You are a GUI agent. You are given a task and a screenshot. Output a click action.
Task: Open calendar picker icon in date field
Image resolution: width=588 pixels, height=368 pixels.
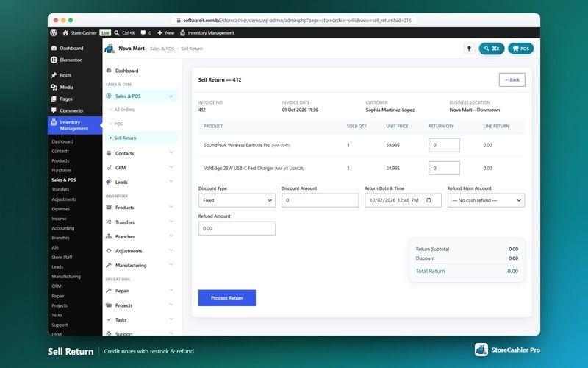[429, 200]
